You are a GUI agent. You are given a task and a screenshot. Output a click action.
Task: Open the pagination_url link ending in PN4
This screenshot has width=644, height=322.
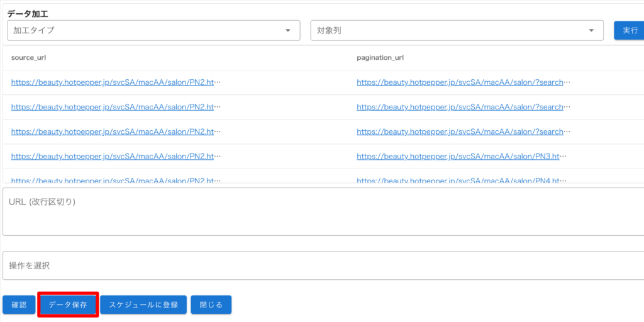[462, 180]
